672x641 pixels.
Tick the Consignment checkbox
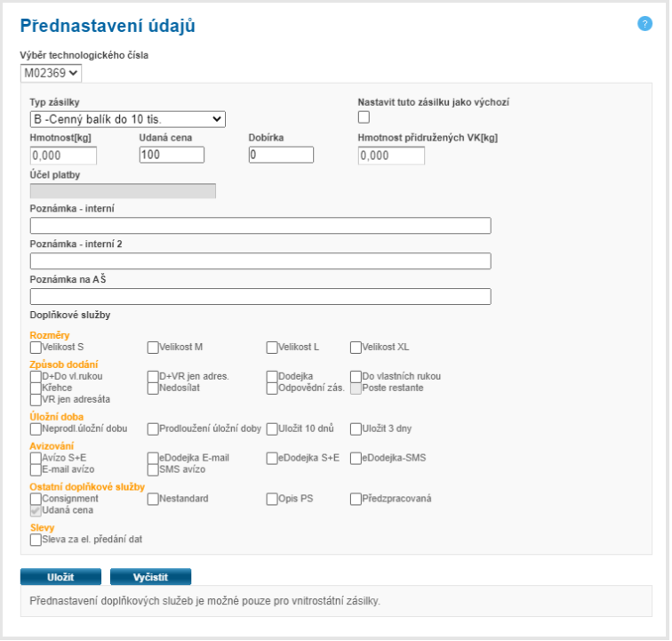36,499
